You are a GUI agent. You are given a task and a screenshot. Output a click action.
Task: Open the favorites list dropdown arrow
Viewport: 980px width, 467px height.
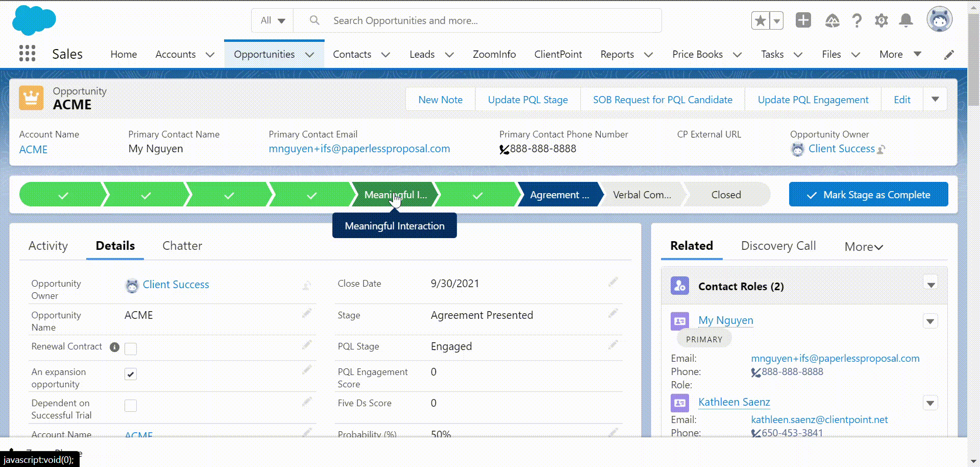tap(776, 20)
